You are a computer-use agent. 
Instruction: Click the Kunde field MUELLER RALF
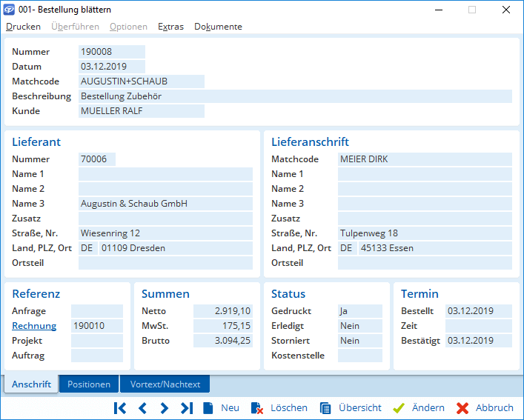(141, 111)
